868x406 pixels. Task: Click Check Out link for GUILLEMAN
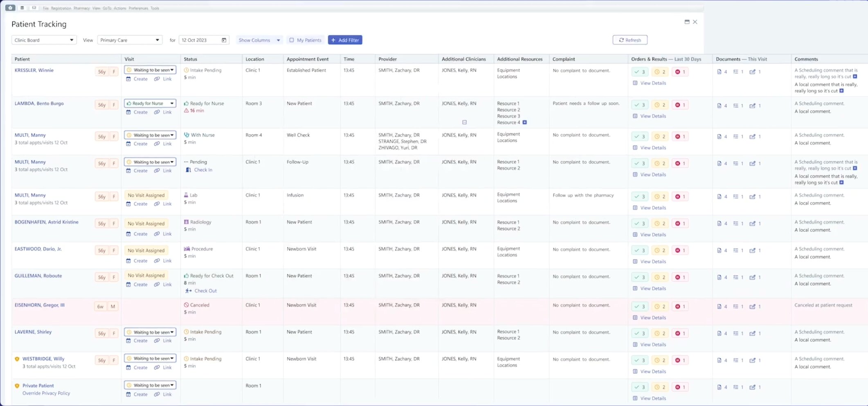pos(205,291)
